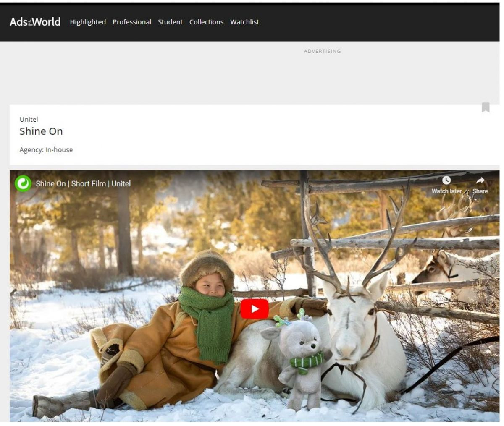Click the Agency label text
This screenshot has width=504, height=426.
(31, 150)
